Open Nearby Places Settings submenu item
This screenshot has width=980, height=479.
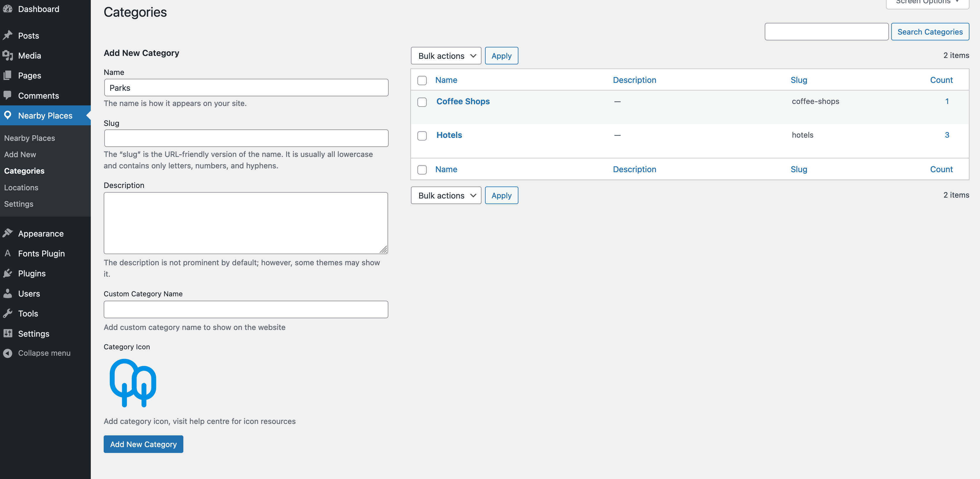coord(19,204)
